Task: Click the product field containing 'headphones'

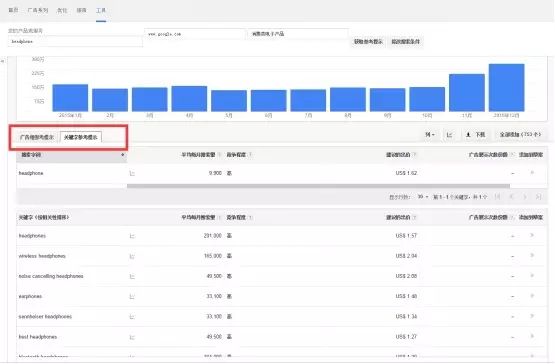Action: pos(75,41)
